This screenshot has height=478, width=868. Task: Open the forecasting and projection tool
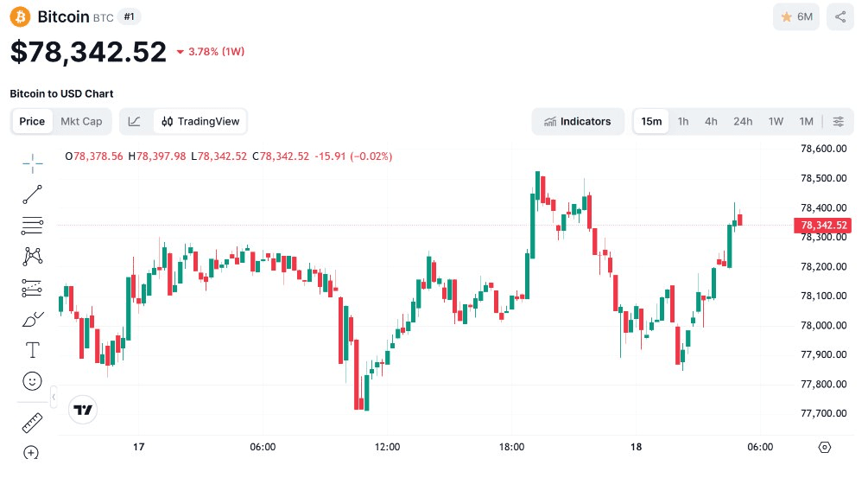32,288
